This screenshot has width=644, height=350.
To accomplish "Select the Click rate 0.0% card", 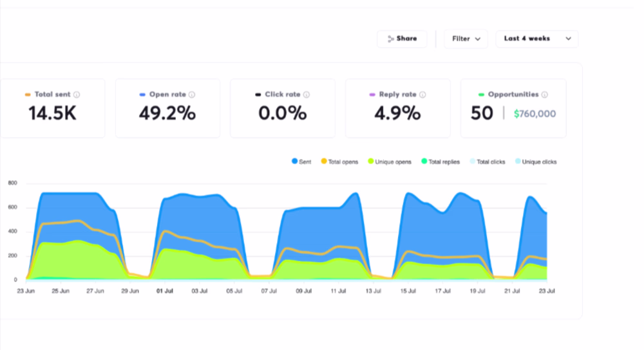I will [x=283, y=108].
